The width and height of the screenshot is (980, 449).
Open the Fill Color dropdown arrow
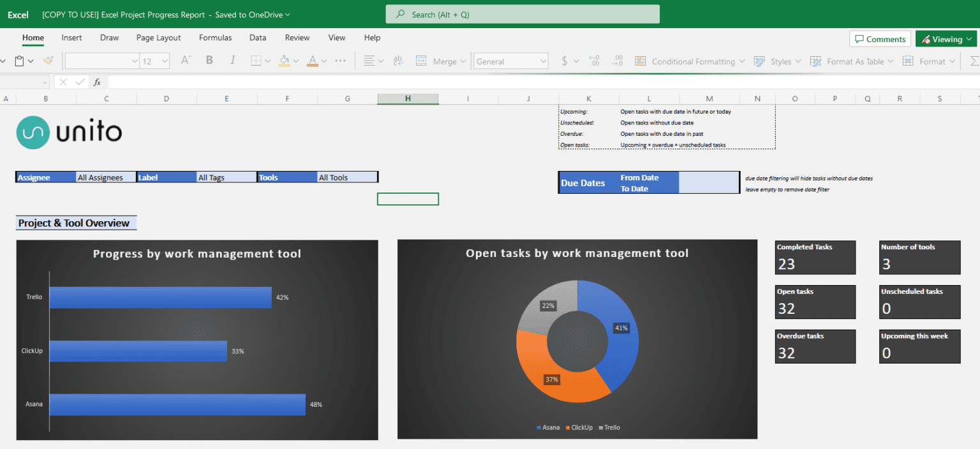tap(296, 61)
